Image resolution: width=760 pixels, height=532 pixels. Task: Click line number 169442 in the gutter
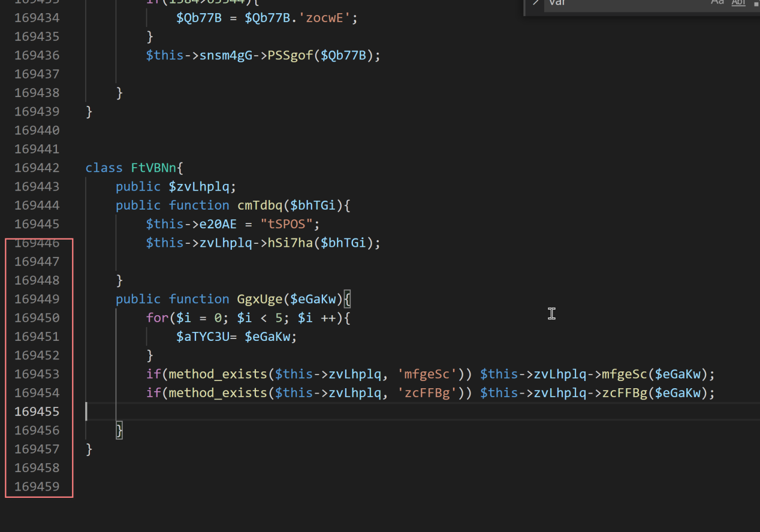(37, 168)
